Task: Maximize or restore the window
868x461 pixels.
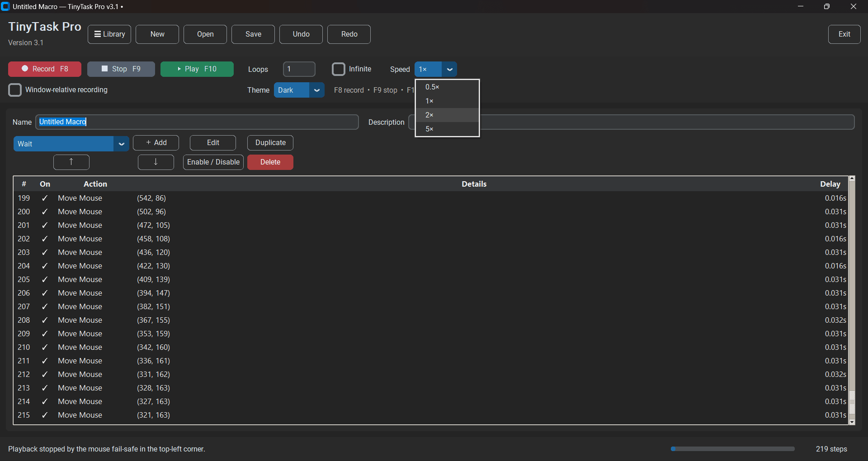Action: [827, 6]
